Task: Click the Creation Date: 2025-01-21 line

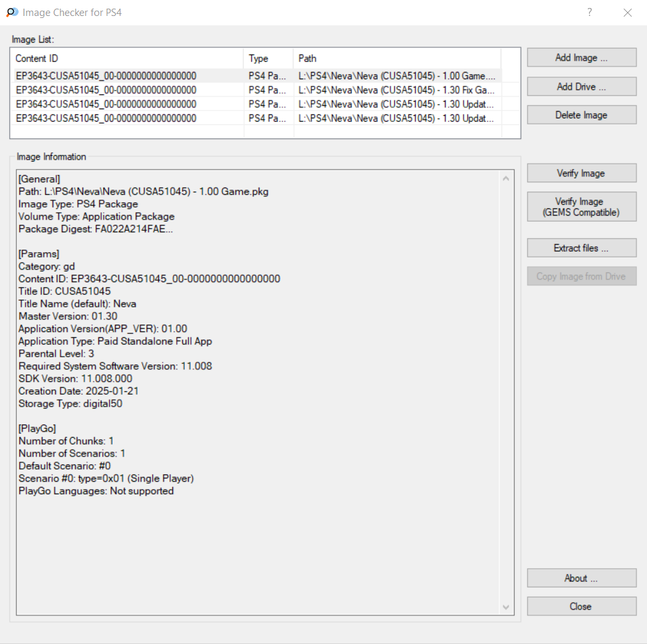Action: tap(78, 391)
